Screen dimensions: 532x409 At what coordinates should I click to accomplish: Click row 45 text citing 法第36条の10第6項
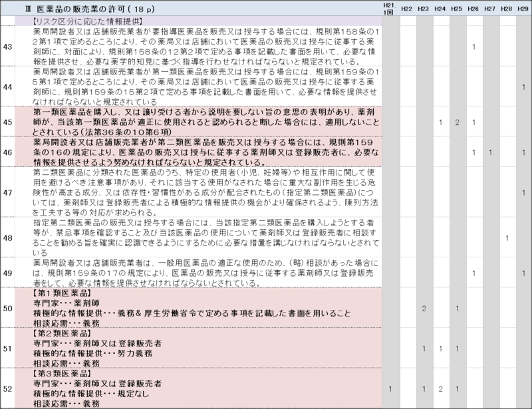click(205, 122)
